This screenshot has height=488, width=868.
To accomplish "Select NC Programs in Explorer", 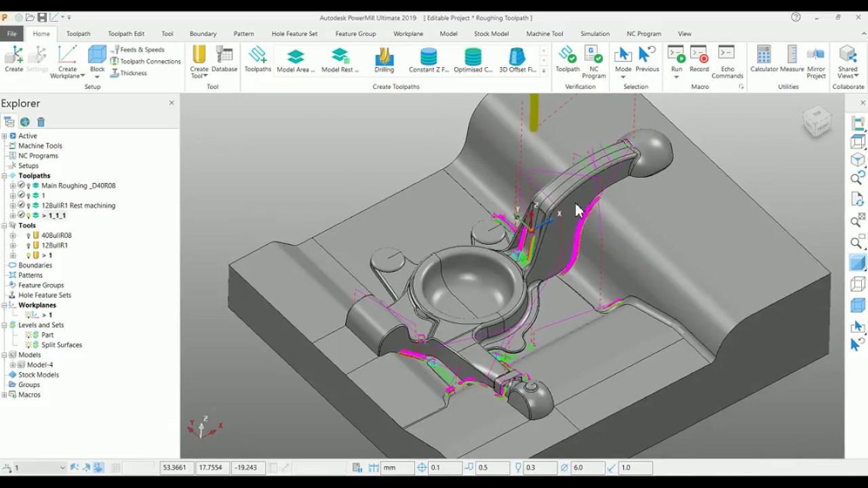I will tap(38, 156).
